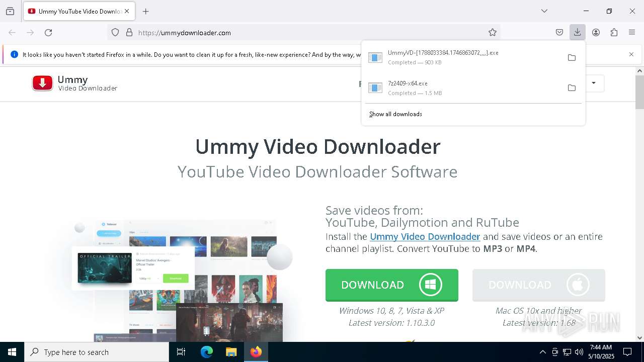
Task: Open File Explorer from taskbar
Action: point(231,352)
